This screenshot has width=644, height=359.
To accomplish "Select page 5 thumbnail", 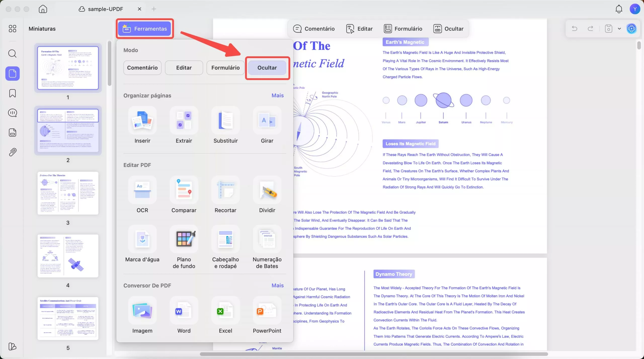I will coord(68,319).
